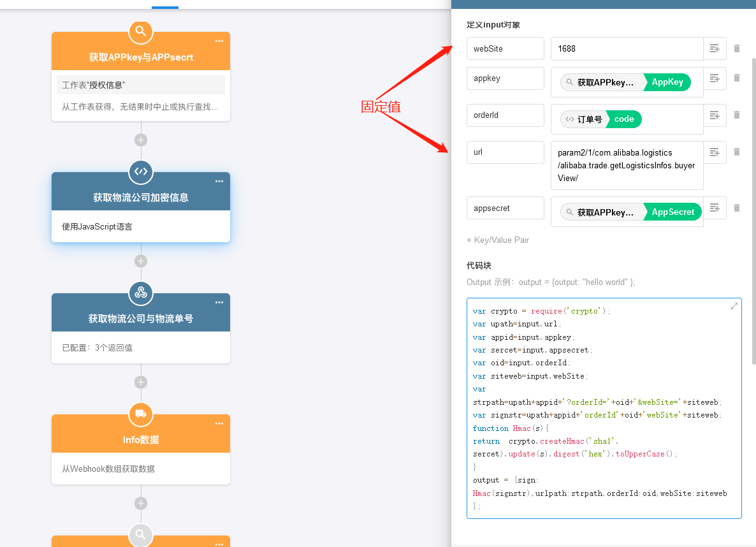This screenshot has width=756, height=547.
Task: Select the AppKey tag in appkey value
Action: [x=667, y=82]
